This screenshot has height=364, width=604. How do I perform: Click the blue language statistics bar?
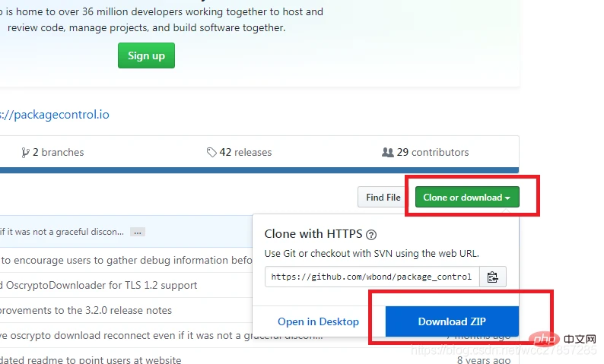click(x=259, y=169)
